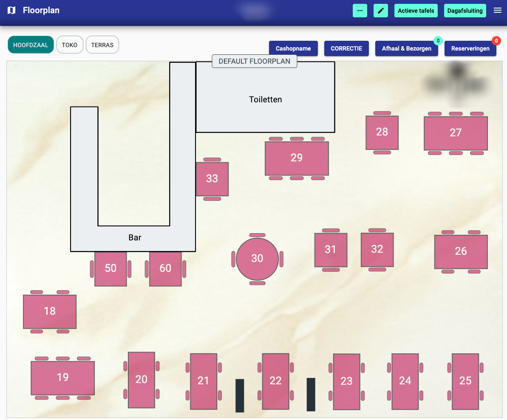
Task: Click the floorplan map icon
Action: 11,10
